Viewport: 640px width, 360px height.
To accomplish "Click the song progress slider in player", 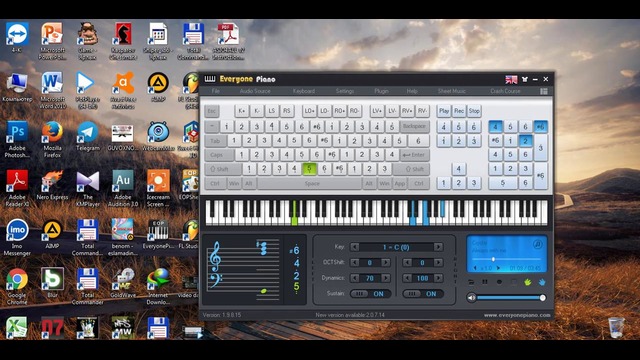I will [506, 259].
